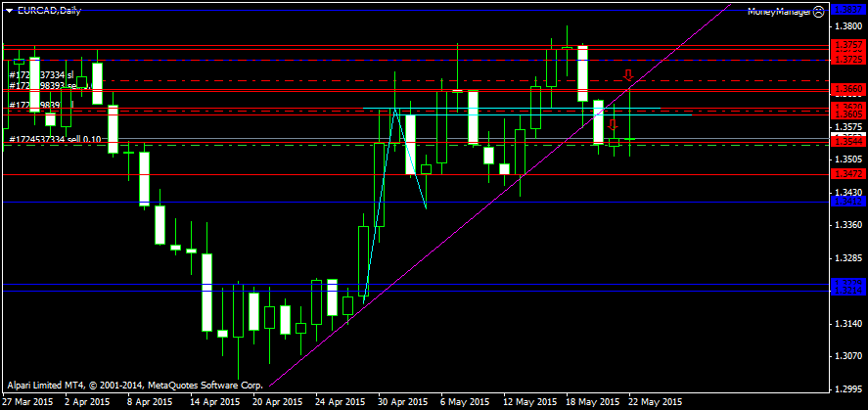The height and width of the screenshot is (410, 868).
Task: Select the lower red down-arrow near 1.3575 level
Action: (613, 124)
